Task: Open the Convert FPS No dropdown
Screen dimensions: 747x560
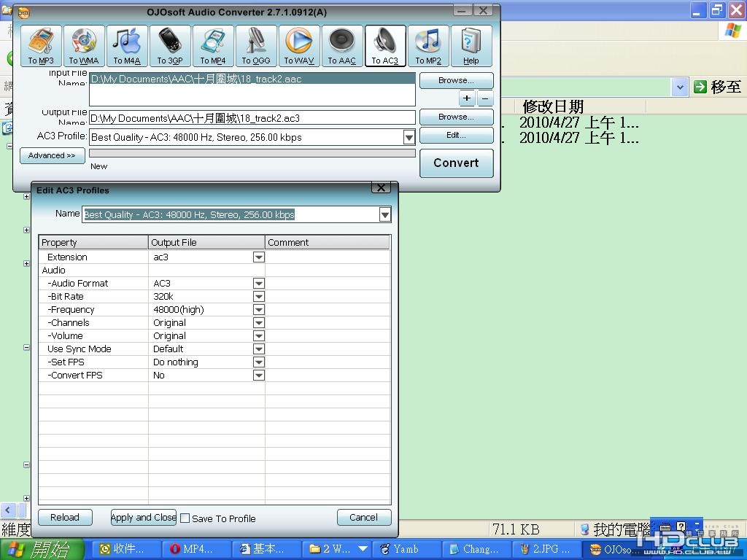Action: click(x=259, y=376)
